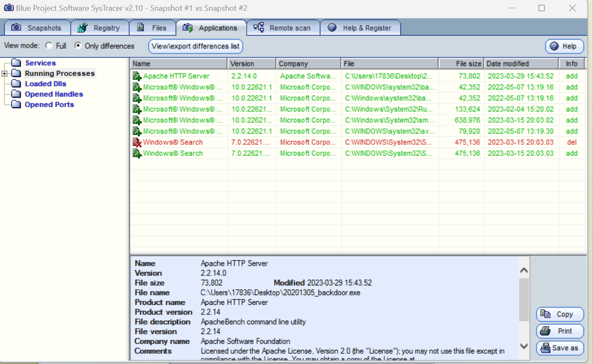Sort by the Company column header
This screenshot has height=364, width=593.
pos(309,64)
